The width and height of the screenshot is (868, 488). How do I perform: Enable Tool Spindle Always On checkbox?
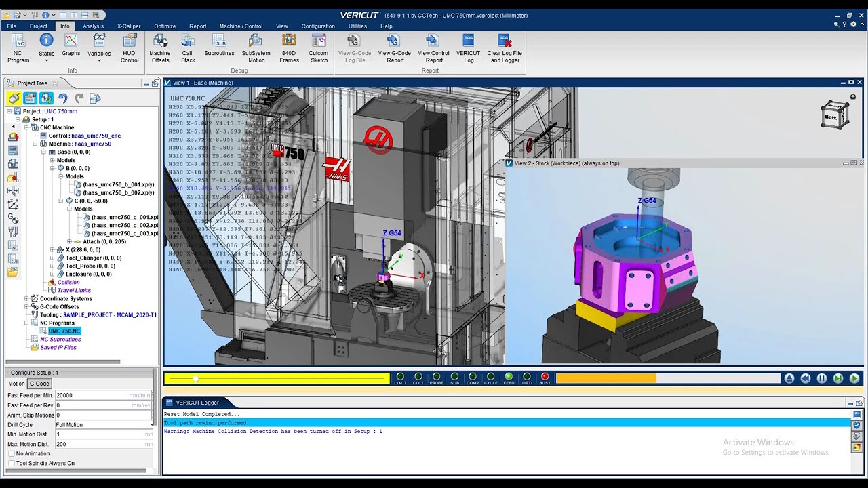pyautogui.click(x=12, y=464)
